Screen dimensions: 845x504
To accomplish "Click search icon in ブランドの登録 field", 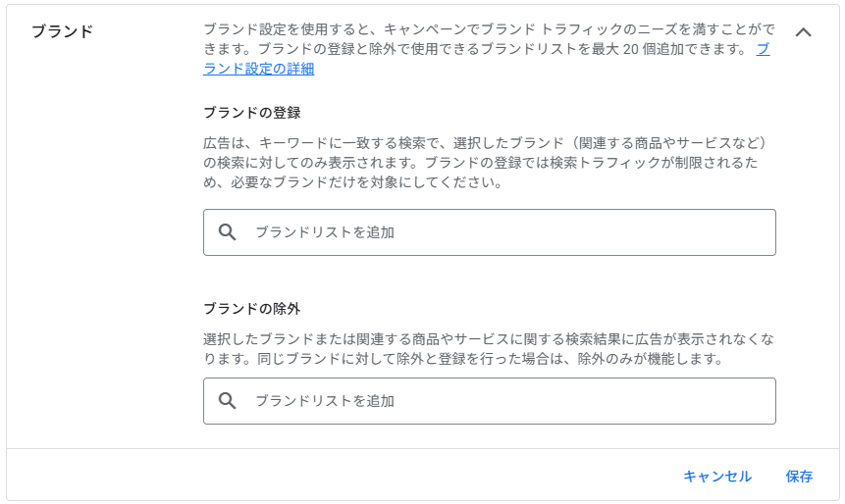I will (228, 232).
